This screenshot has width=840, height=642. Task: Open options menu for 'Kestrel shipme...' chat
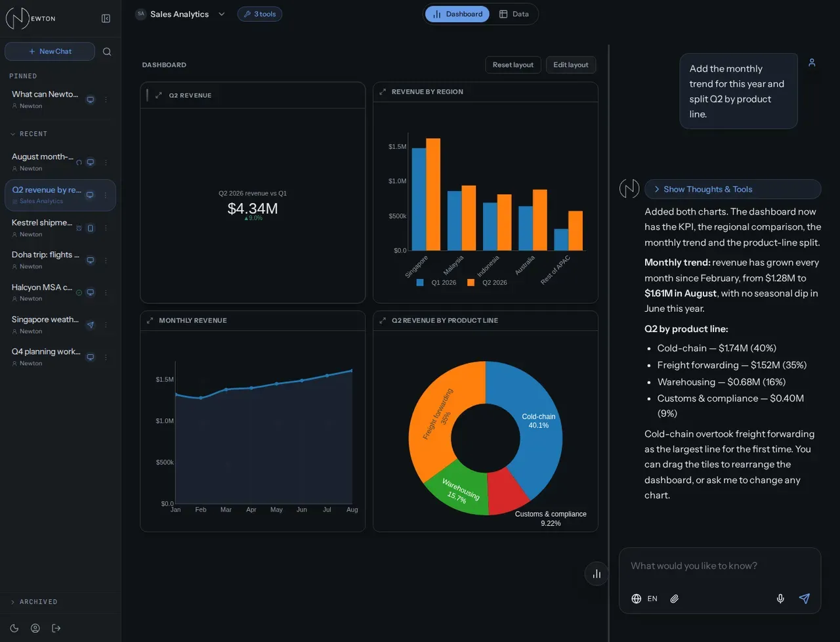click(x=106, y=228)
